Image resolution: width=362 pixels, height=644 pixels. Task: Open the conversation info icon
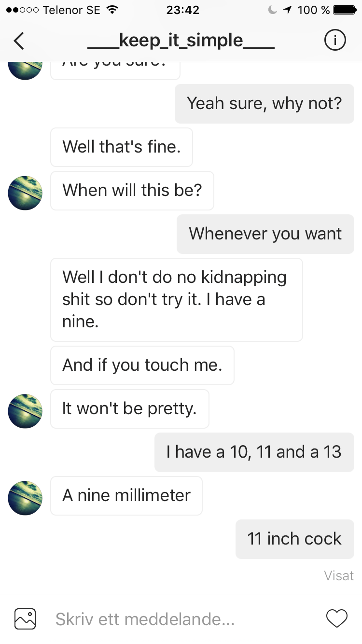click(334, 41)
